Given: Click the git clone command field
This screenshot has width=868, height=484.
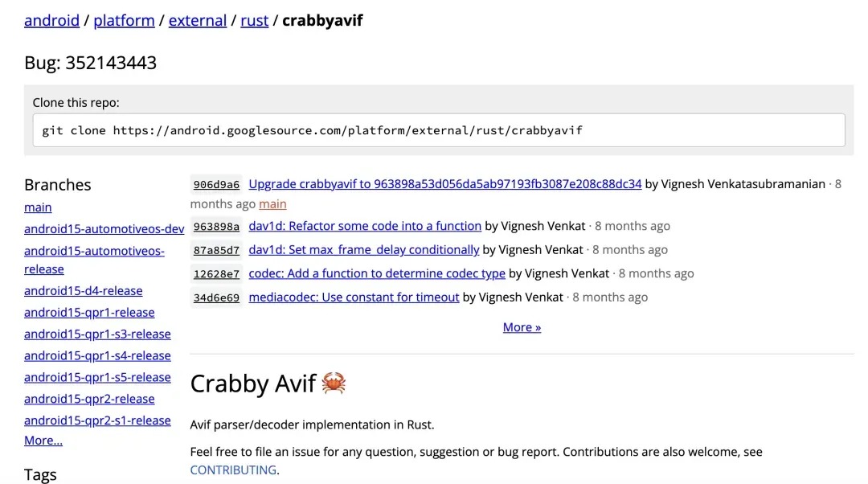Looking at the screenshot, I should (438, 130).
